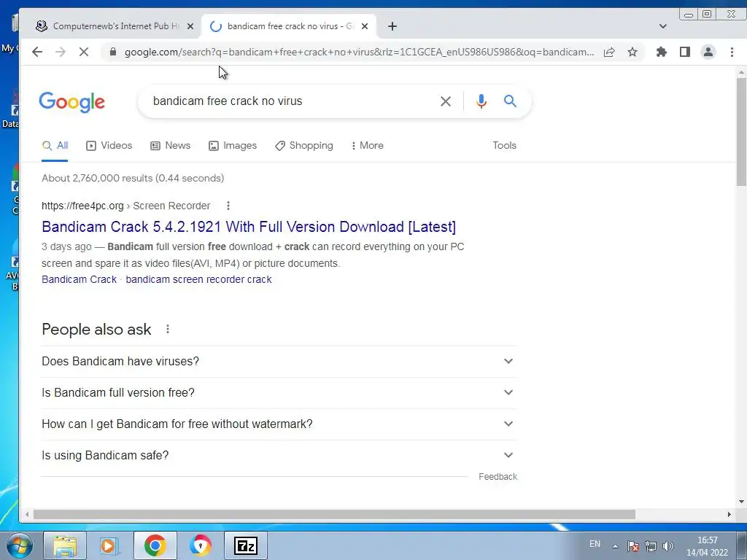
Task: Switch to Images results
Action: point(233,146)
